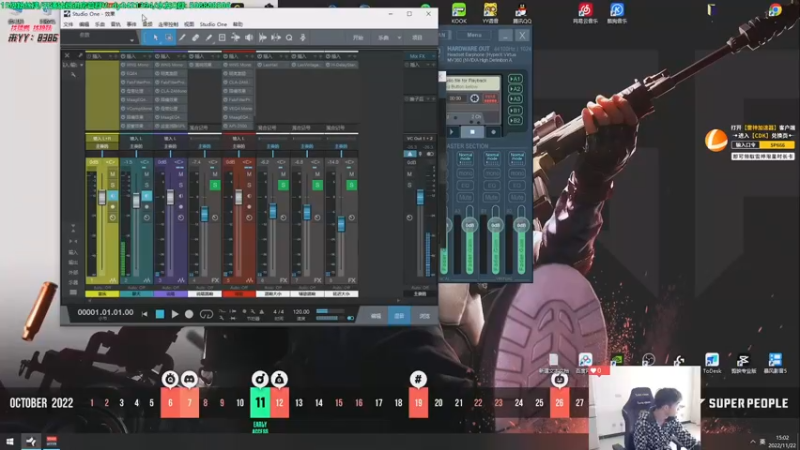
Task: Arm record on channel 1
Action: (112, 207)
